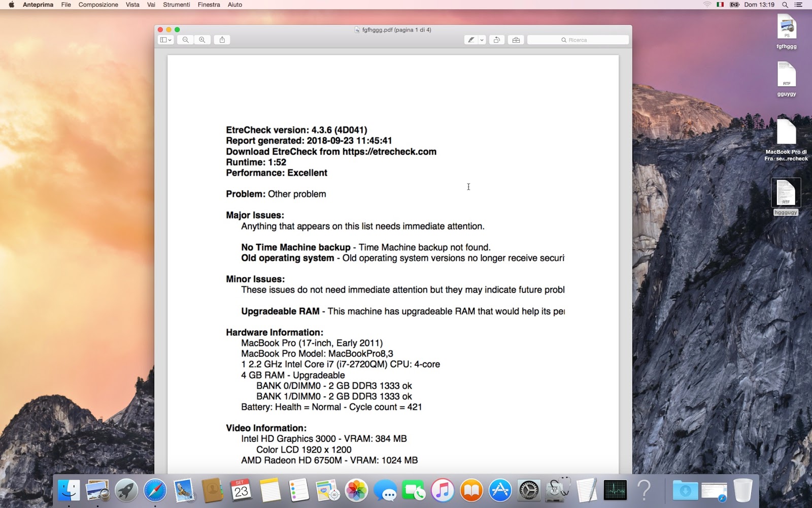
Task: Open Maps from the Dock
Action: (327, 491)
